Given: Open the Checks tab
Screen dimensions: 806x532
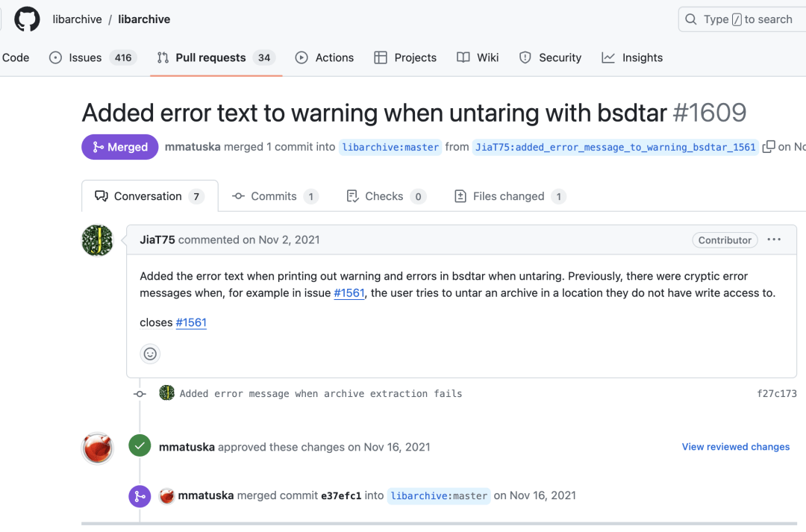Looking at the screenshot, I should coord(387,196).
